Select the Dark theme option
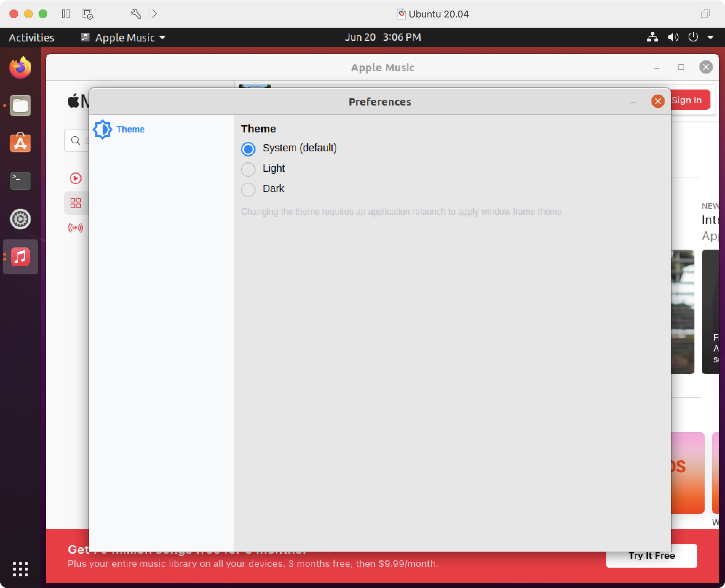This screenshot has width=725, height=588. point(248,189)
